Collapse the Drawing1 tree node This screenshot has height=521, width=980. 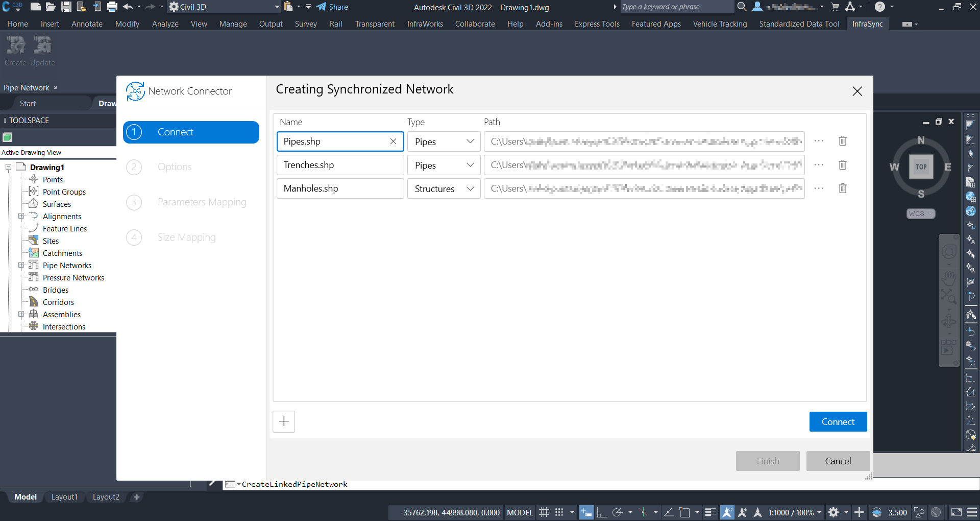[x=9, y=167]
